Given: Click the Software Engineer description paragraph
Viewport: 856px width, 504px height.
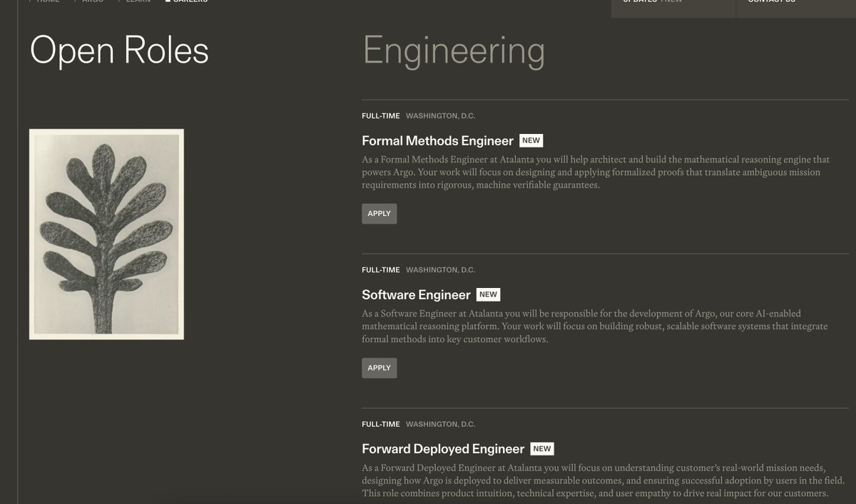Looking at the screenshot, I should (x=595, y=326).
